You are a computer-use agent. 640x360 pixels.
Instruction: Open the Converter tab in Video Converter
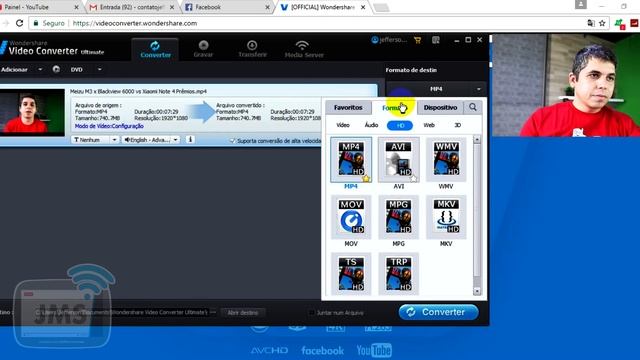pos(155,49)
